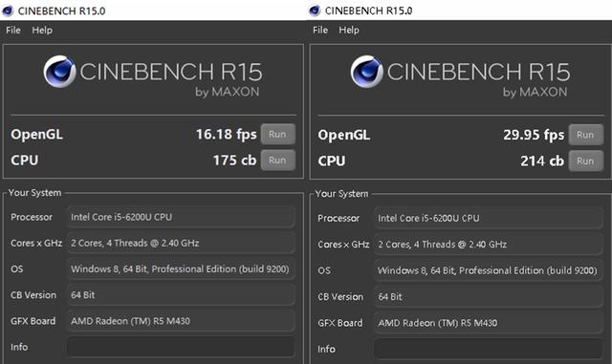This screenshot has height=364, width=612.
Task: Click the 'by MAXON' text in the right window
Action: (x=535, y=92)
